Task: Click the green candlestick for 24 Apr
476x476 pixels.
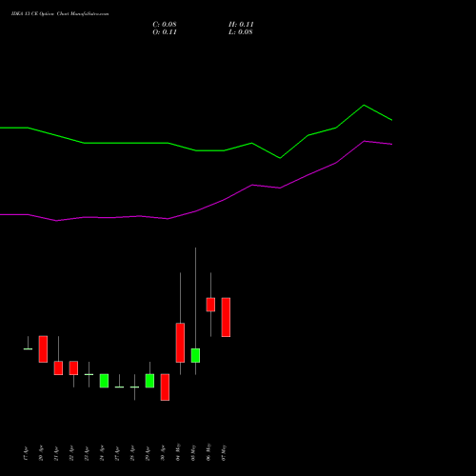Action: click(104, 381)
